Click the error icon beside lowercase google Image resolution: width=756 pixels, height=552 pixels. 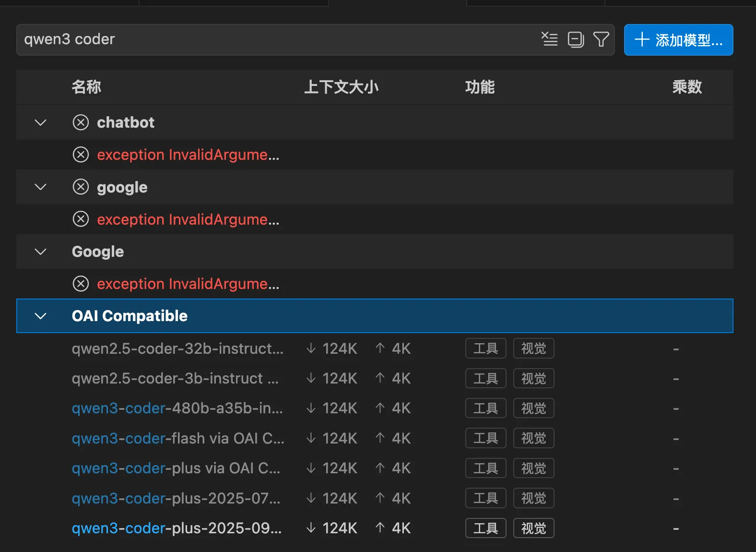click(81, 187)
